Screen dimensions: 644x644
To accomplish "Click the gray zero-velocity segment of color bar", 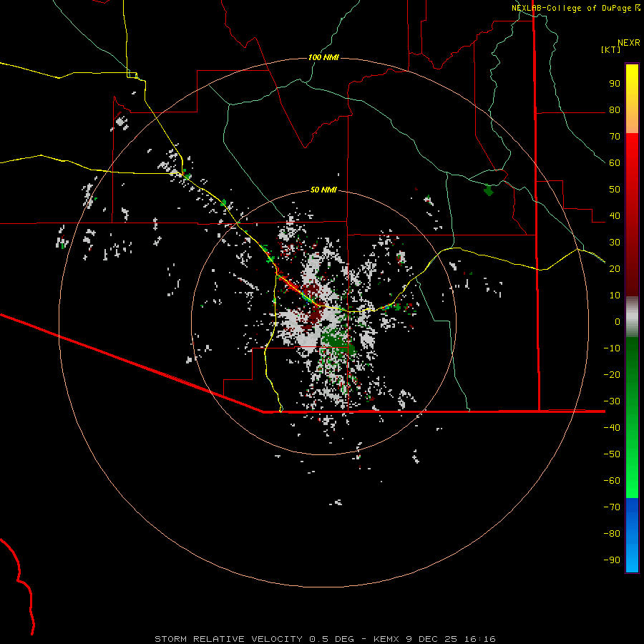I will click(632, 317).
